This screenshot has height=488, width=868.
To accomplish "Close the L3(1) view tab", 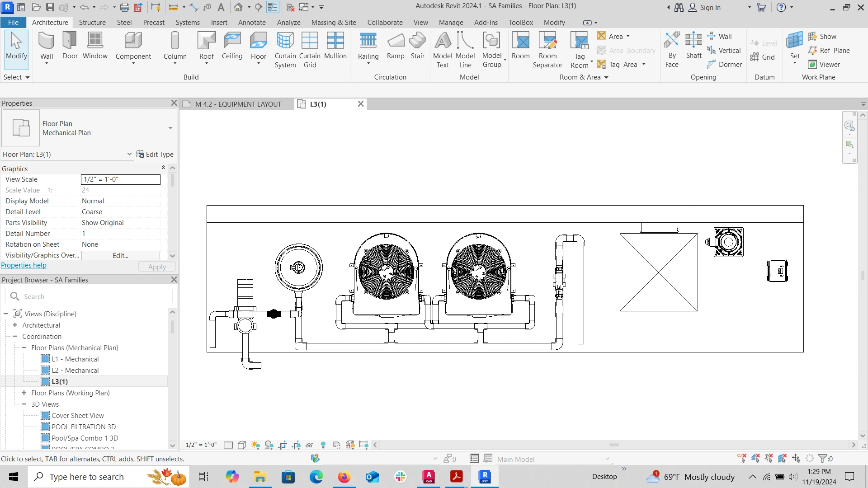I will point(361,104).
